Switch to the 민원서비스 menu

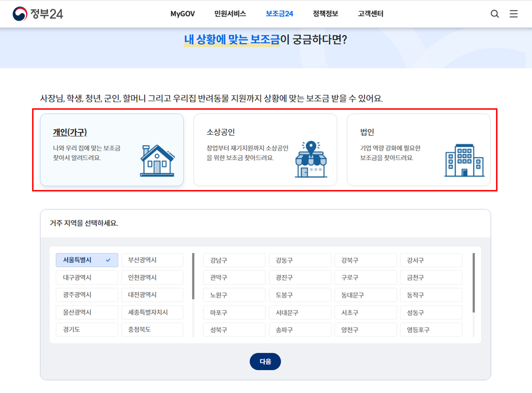[x=230, y=14]
